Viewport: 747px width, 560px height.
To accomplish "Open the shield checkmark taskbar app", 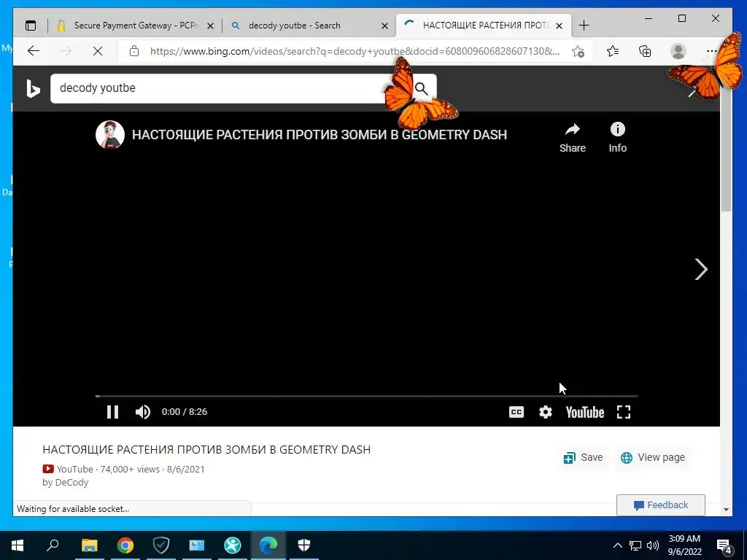I will pos(161,545).
